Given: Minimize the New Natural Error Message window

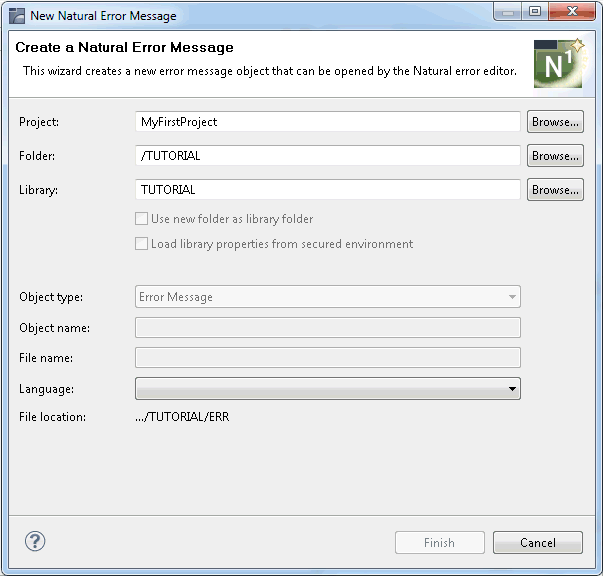Looking at the screenshot, I should click(x=508, y=13).
